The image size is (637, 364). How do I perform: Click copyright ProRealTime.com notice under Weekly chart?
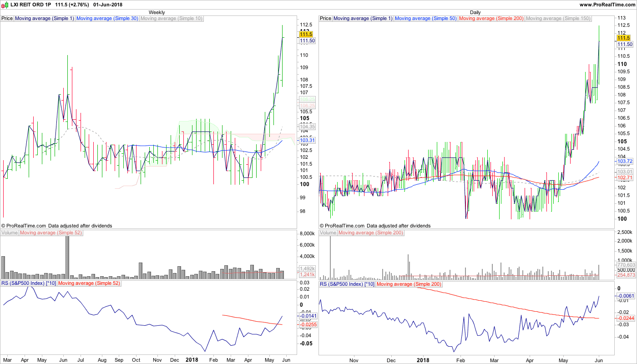click(56, 226)
